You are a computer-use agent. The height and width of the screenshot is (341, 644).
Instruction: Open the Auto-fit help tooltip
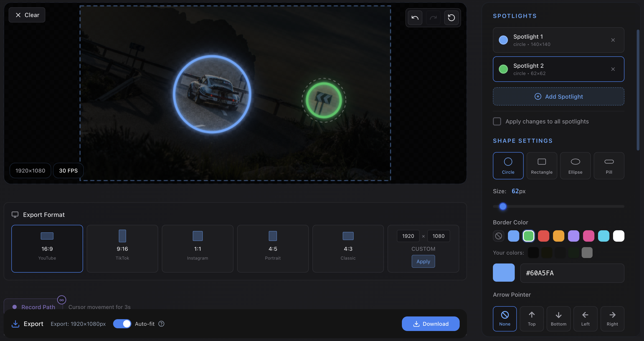click(x=161, y=323)
